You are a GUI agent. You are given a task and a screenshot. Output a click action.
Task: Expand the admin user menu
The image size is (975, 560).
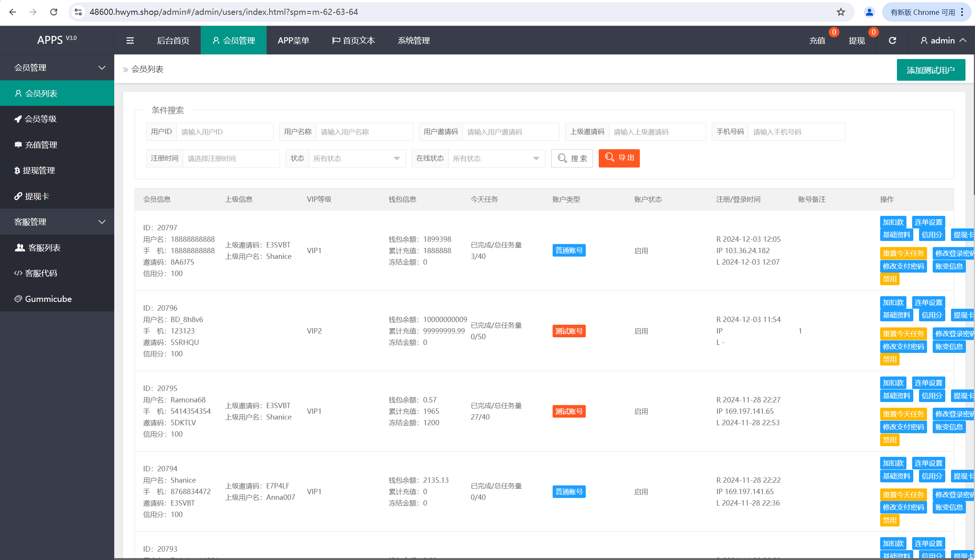(x=943, y=40)
